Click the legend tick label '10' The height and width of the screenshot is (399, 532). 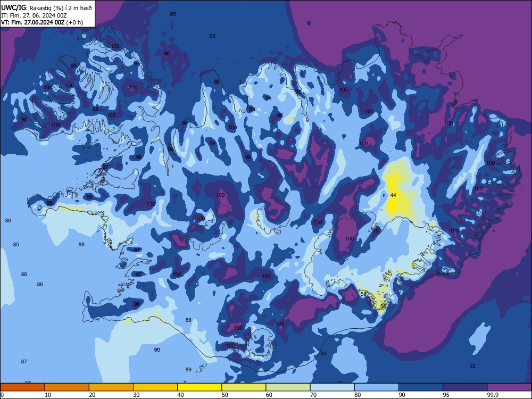pyautogui.click(x=48, y=395)
